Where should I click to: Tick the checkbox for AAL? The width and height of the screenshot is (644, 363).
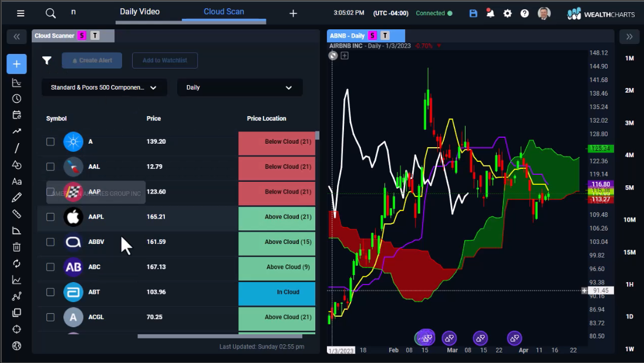(x=50, y=167)
